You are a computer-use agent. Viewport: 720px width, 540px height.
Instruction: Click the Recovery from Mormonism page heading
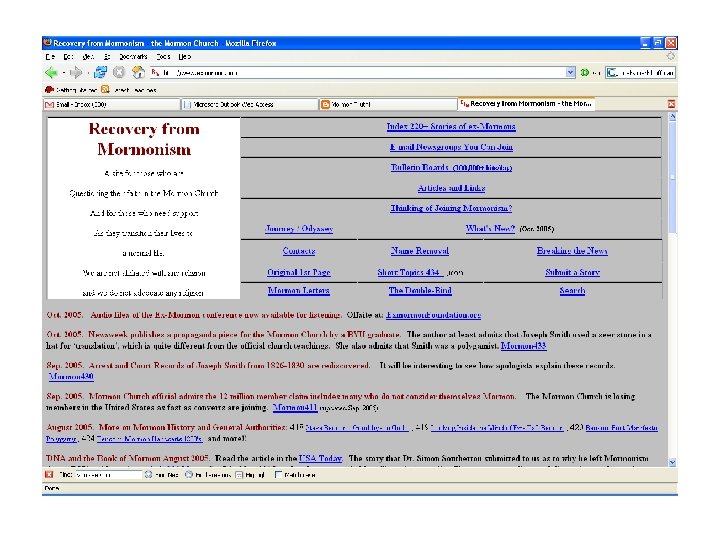coord(144,139)
